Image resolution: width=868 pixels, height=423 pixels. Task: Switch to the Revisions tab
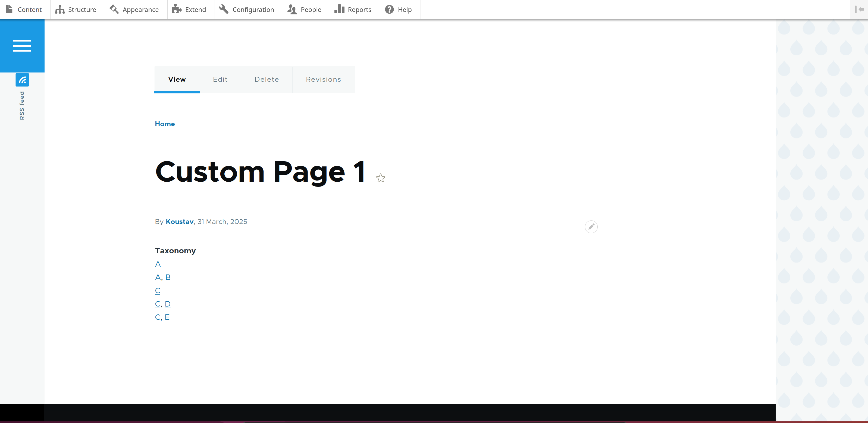(324, 80)
